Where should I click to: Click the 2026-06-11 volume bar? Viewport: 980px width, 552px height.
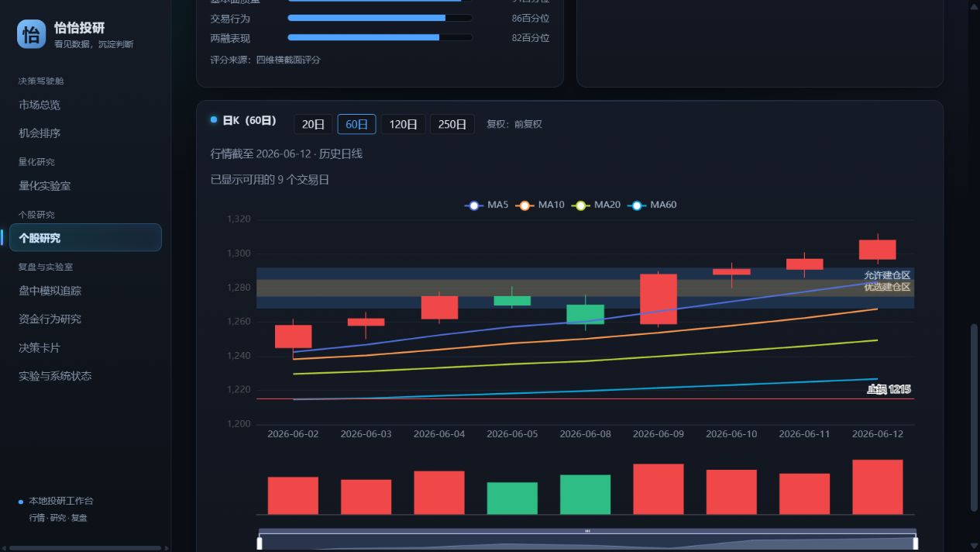pyautogui.click(x=805, y=494)
